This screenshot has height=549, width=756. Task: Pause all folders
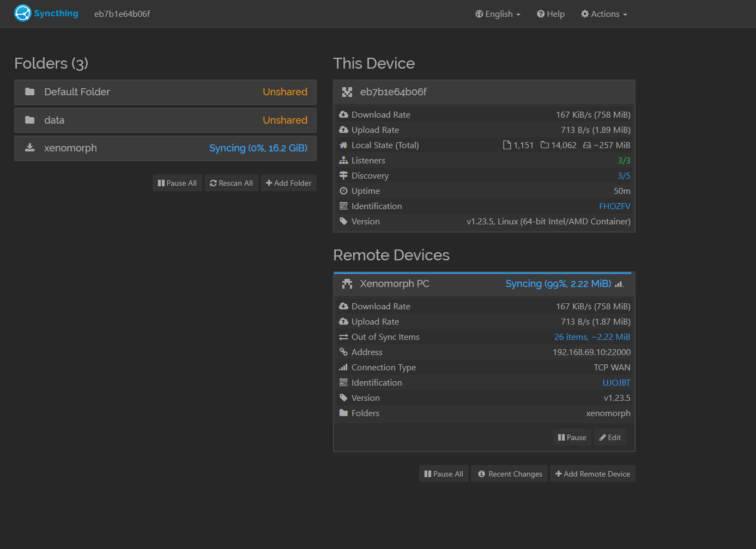coord(177,183)
